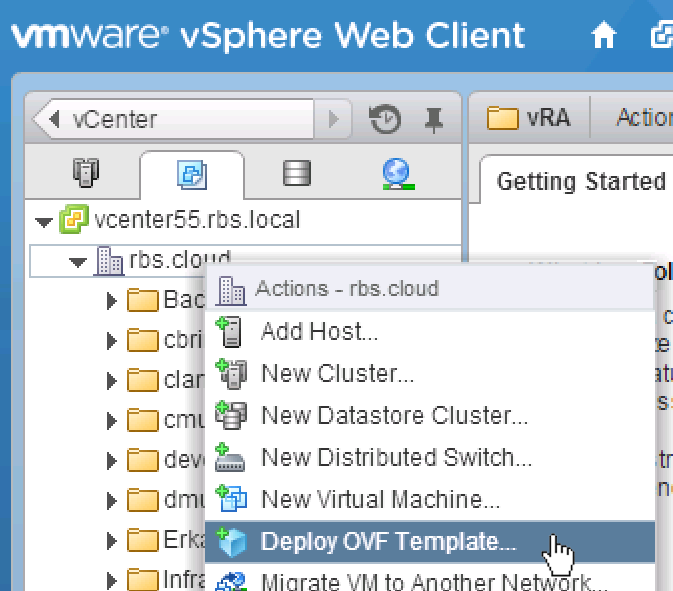
Task: Navigate back to vCenter
Action: coord(173,119)
